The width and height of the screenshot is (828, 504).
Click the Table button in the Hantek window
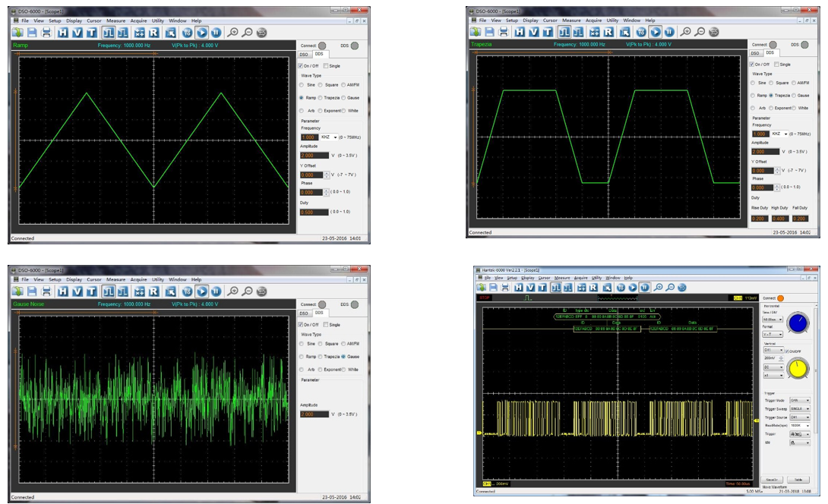tap(798, 480)
